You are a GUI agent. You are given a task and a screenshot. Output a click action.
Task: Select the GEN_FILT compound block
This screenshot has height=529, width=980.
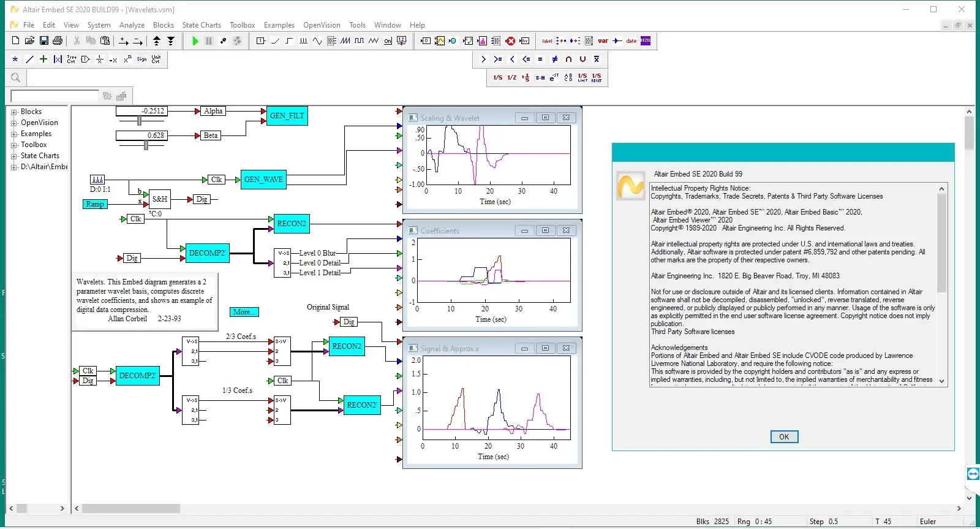[x=287, y=116]
